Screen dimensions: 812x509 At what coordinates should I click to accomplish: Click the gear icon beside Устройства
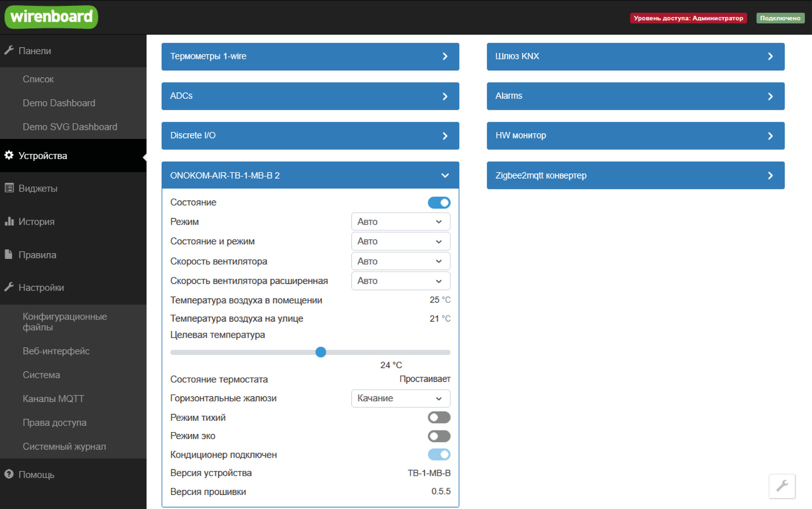[9, 155]
